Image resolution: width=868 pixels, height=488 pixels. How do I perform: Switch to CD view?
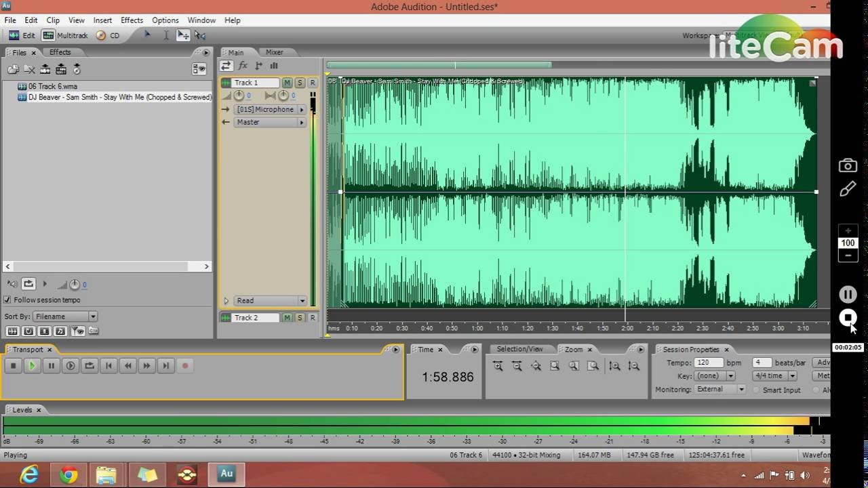[x=108, y=35]
